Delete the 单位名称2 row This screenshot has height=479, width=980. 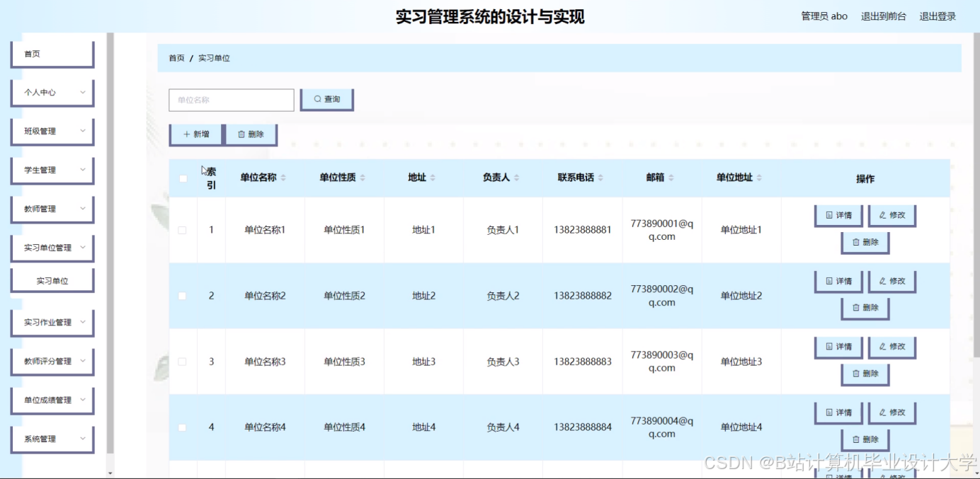coord(865,308)
